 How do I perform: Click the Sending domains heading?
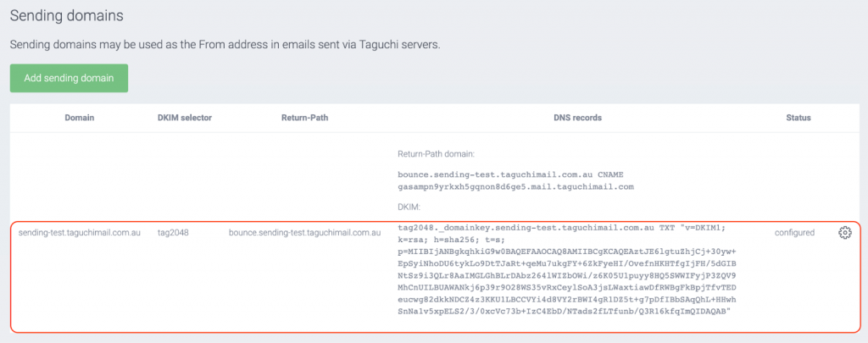tap(66, 15)
